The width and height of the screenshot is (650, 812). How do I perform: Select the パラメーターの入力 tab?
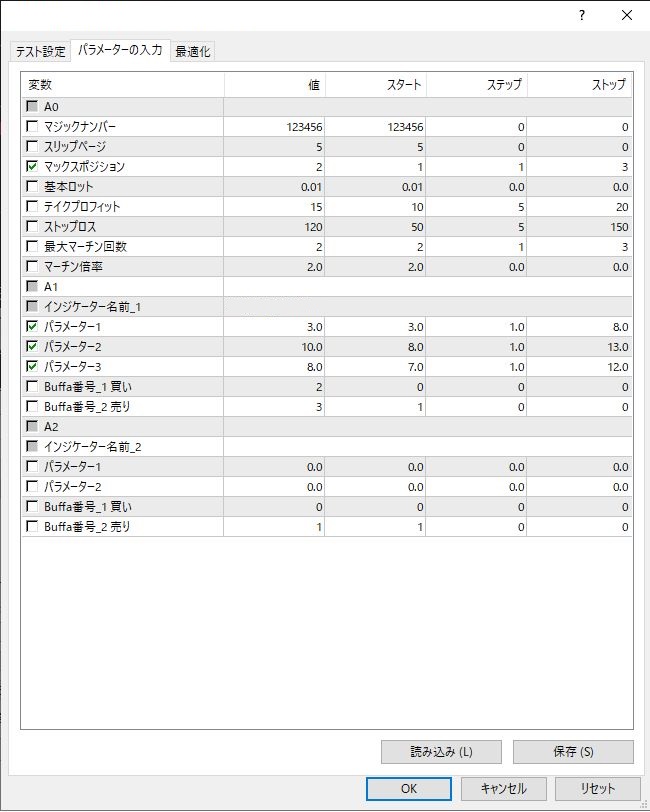(120, 50)
